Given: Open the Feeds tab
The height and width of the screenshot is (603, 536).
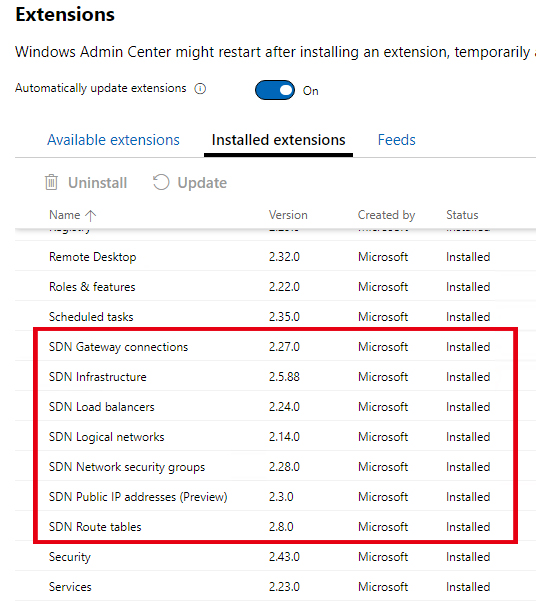Looking at the screenshot, I should click(x=396, y=140).
